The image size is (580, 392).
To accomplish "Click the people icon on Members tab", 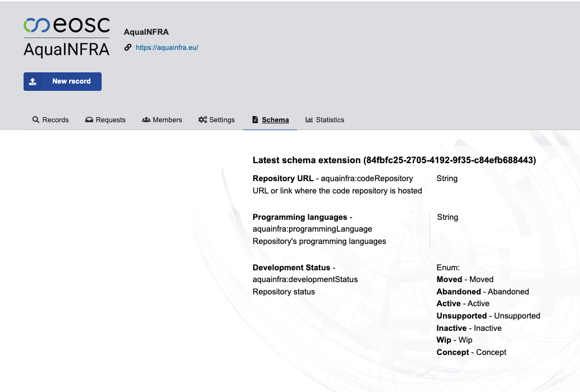I will tap(146, 119).
